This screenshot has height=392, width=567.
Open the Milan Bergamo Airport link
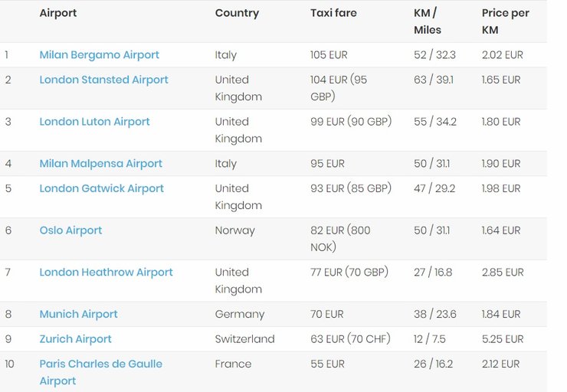coord(99,55)
